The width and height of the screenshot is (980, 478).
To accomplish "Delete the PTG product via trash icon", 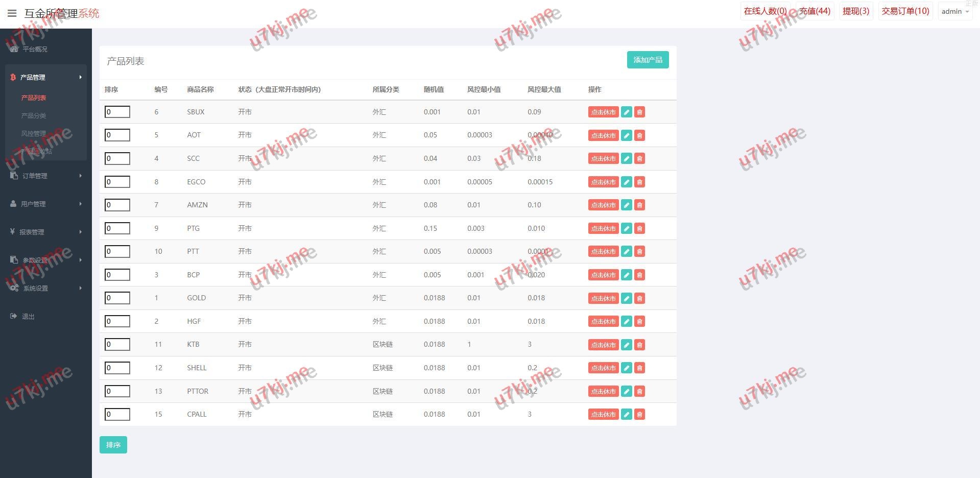I will pyautogui.click(x=639, y=229).
